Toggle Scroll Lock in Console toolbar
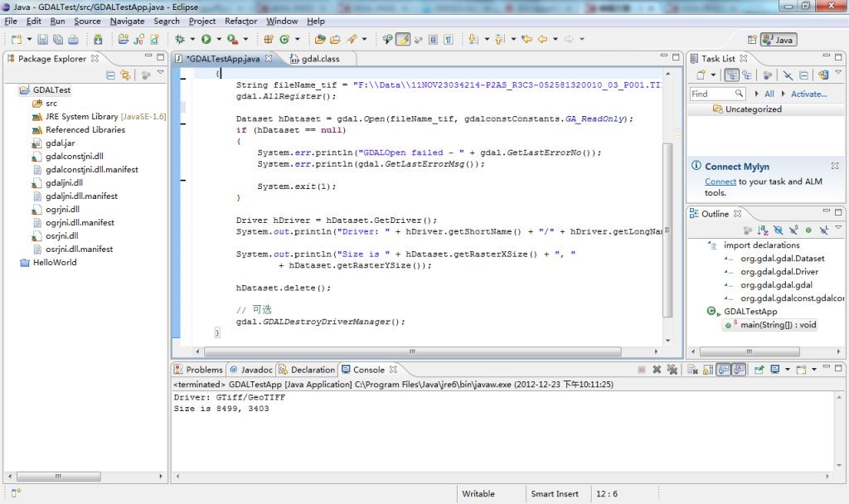Screen dimensions: 849x504 tap(708, 370)
